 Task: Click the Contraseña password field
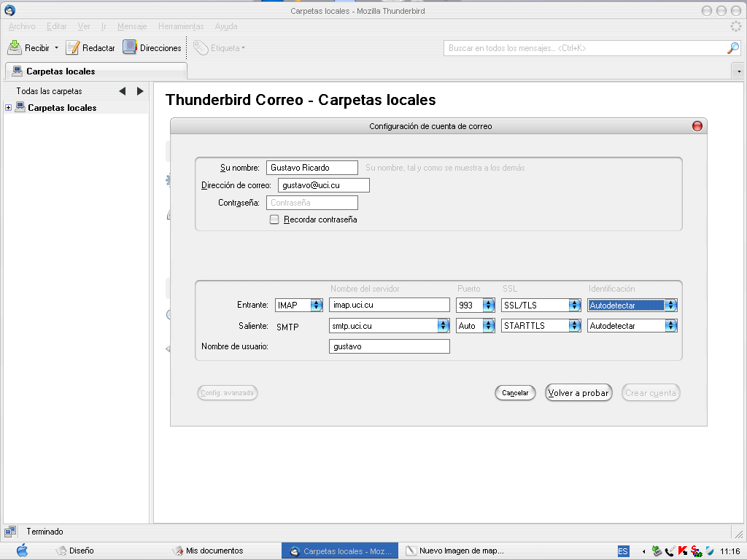click(x=312, y=203)
